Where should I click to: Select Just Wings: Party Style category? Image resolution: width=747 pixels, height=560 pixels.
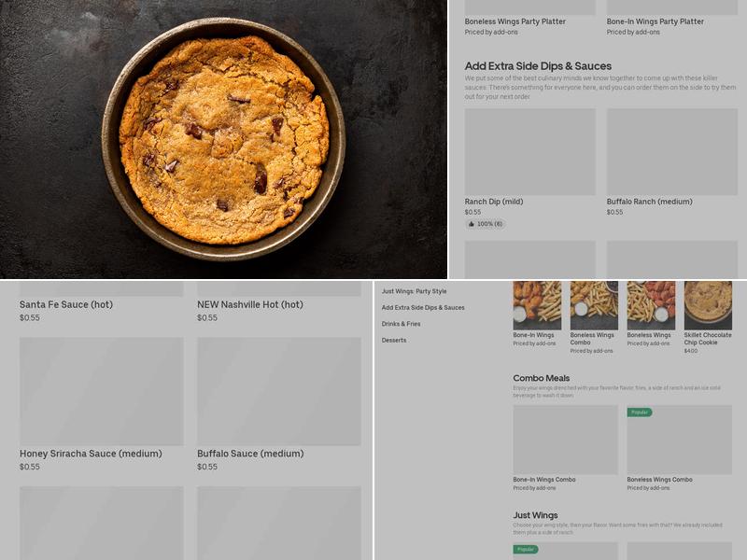tap(414, 291)
